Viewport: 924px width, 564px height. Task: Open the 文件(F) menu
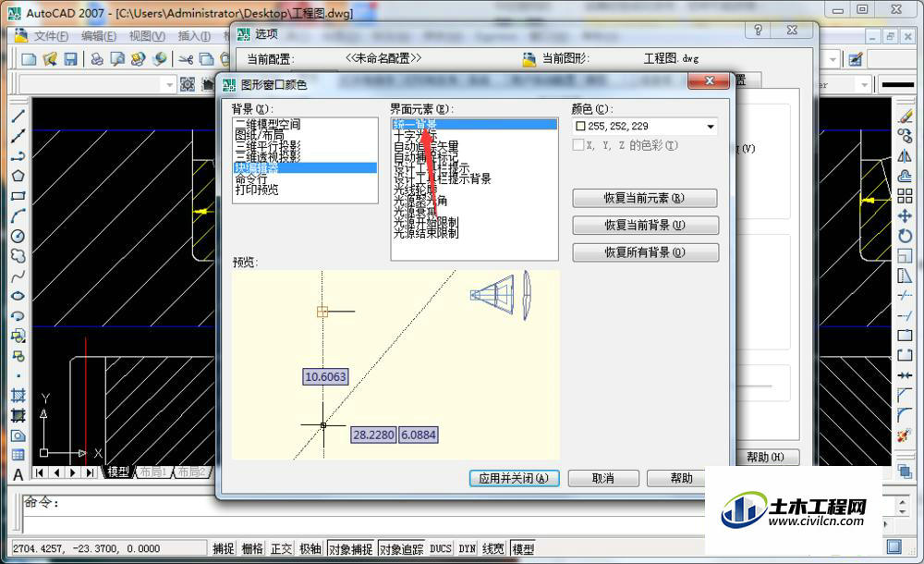click(51, 36)
